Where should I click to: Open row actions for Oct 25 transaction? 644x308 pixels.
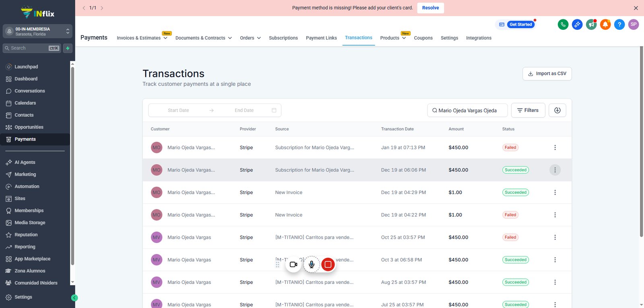pyautogui.click(x=555, y=238)
